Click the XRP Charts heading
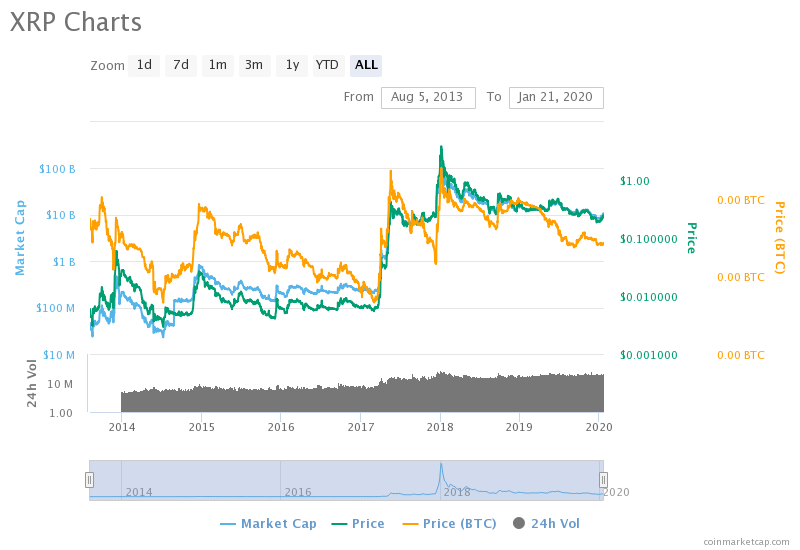 click(x=76, y=22)
